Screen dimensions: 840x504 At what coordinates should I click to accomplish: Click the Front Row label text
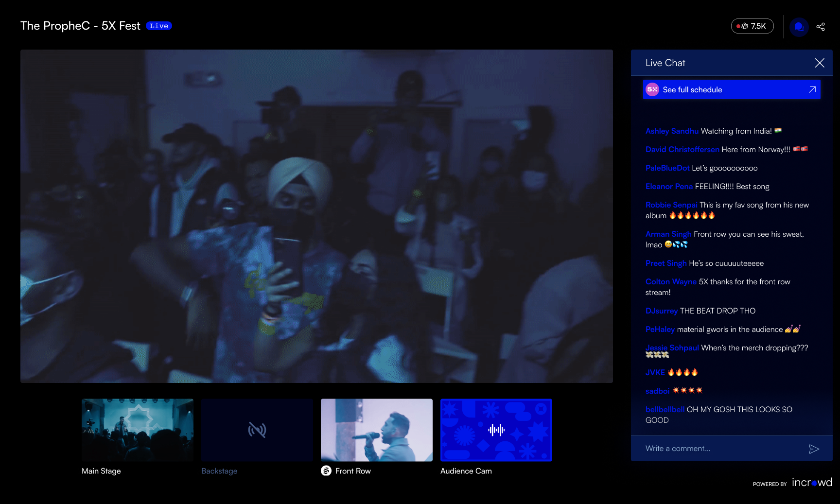353,471
